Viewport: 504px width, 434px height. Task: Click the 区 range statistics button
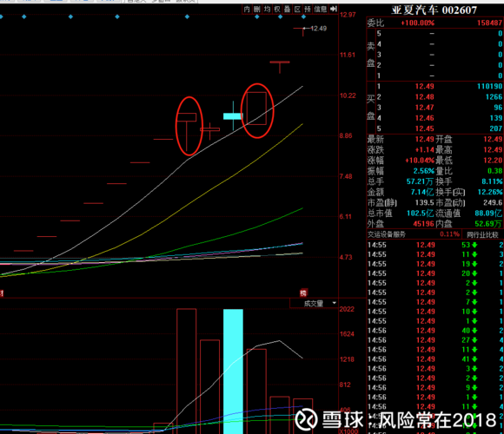point(297,10)
